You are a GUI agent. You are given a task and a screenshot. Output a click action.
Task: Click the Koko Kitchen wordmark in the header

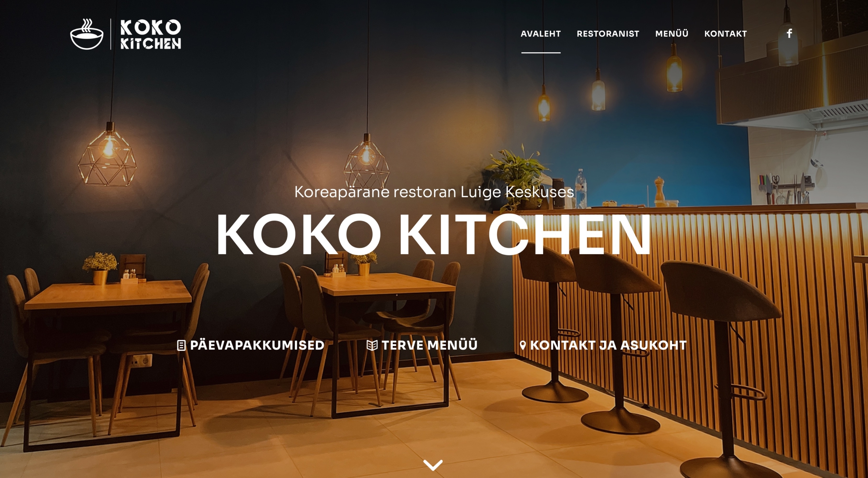click(151, 34)
